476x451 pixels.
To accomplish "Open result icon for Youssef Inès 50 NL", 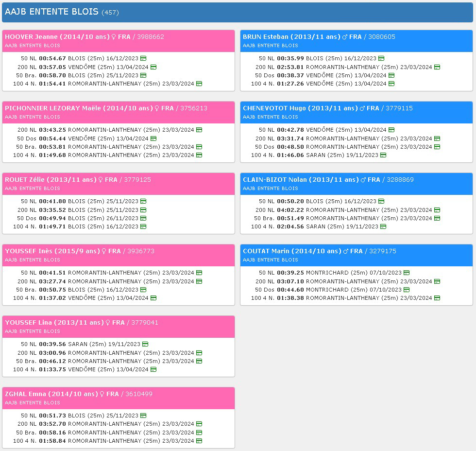I will (199, 273).
